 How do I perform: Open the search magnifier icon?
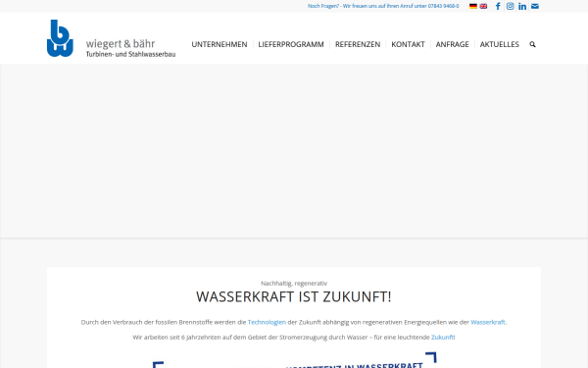click(532, 44)
